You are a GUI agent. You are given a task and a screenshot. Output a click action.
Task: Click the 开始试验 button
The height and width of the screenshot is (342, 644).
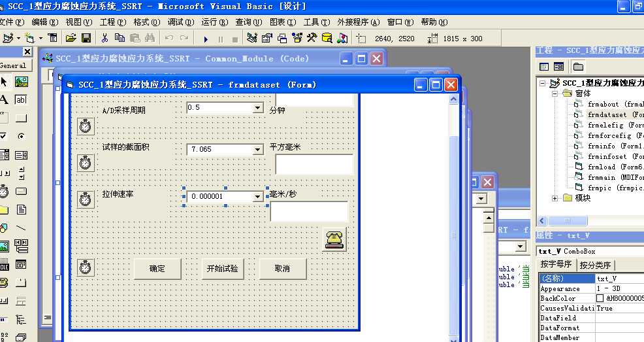222,269
